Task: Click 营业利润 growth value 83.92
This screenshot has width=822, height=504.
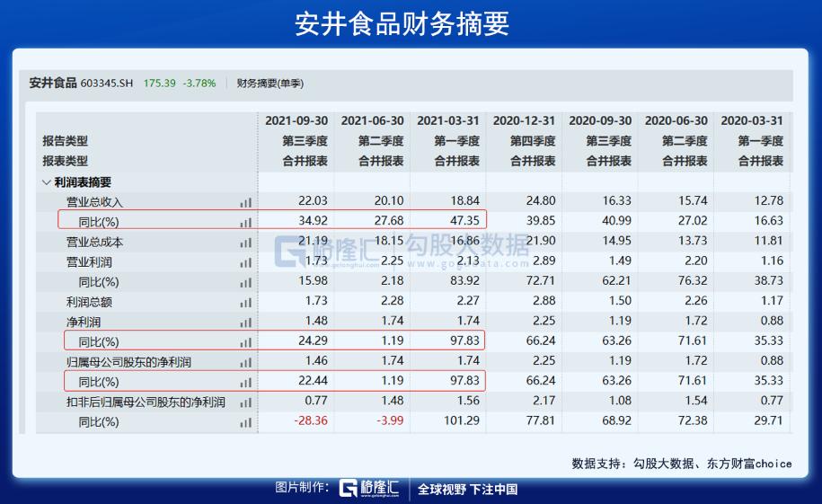Action: tap(464, 281)
